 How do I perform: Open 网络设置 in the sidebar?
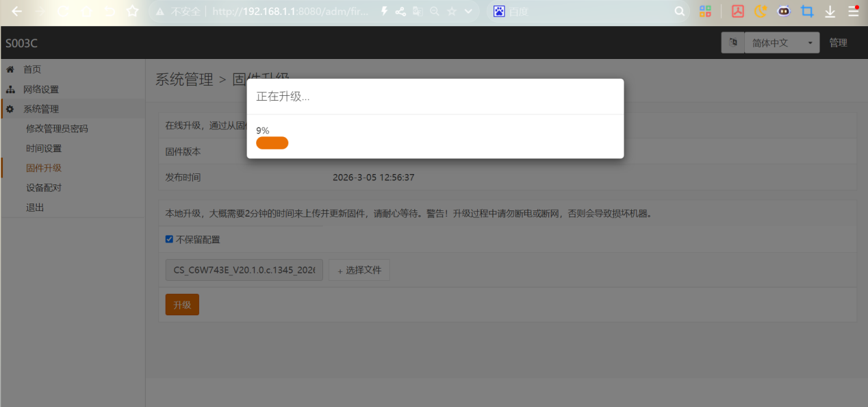coord(41,89)
